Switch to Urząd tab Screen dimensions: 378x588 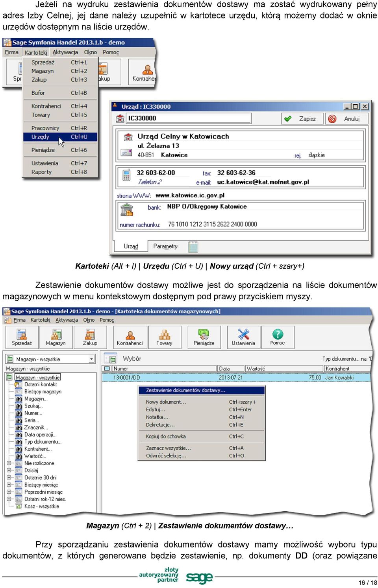[131, 247]
